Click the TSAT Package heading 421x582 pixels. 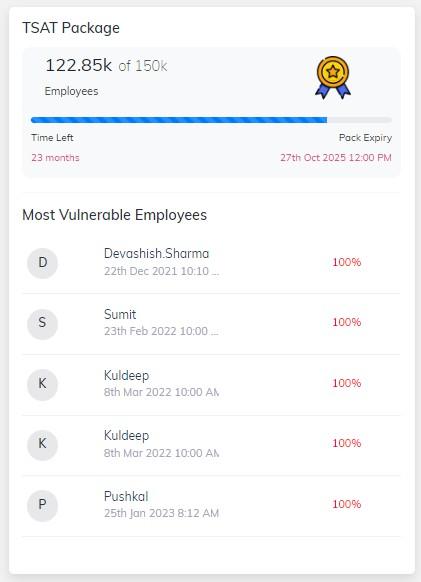coord(71,28)
